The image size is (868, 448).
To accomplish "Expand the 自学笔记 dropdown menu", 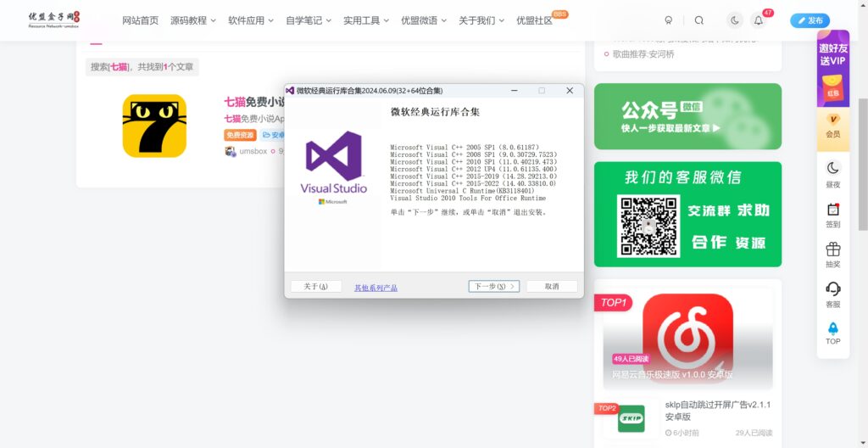I will coord(309,20).
